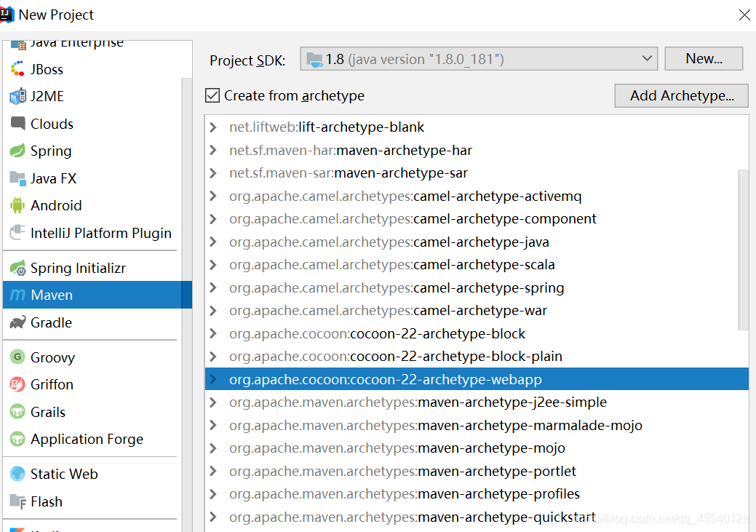Open the Project SDK dropdown arrow

tap(647, 58)
